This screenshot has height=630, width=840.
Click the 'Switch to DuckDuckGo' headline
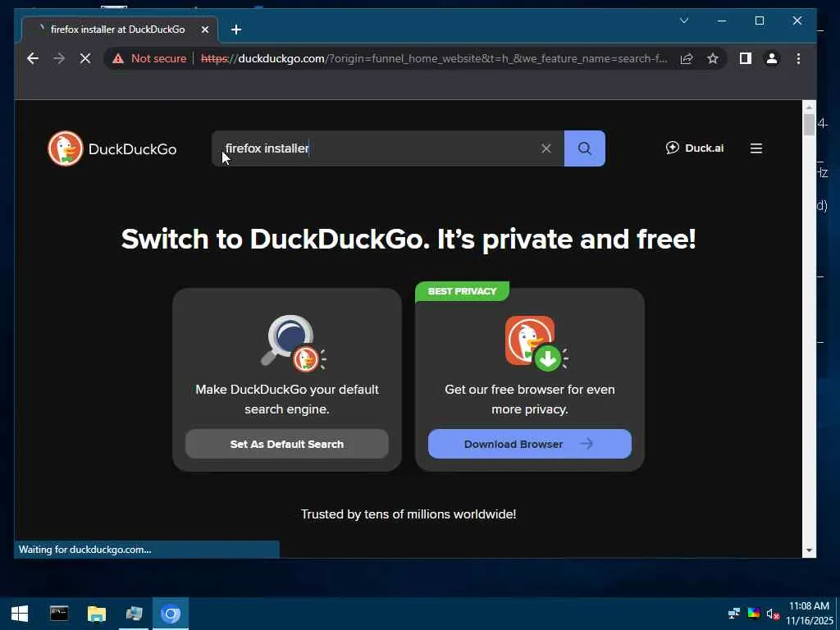pyautogui.click(x=409, y=239)
